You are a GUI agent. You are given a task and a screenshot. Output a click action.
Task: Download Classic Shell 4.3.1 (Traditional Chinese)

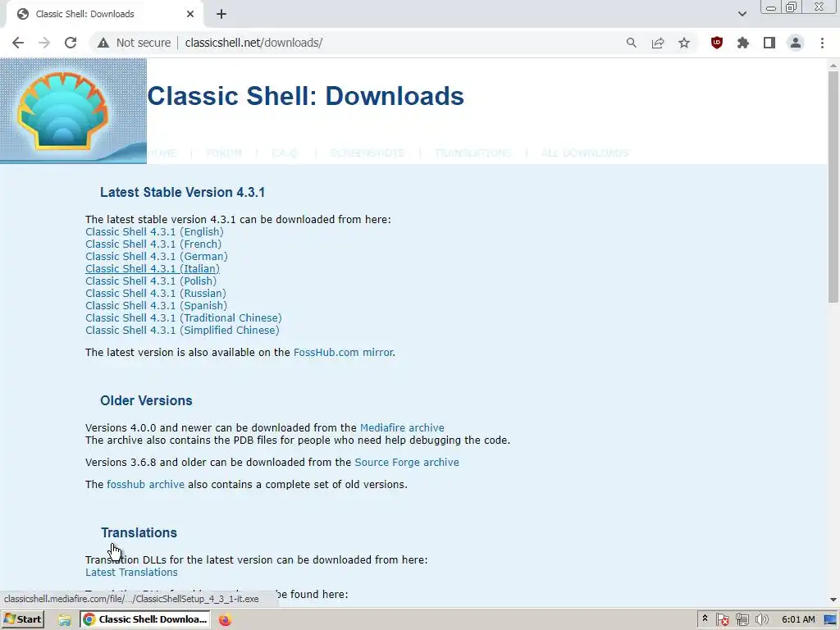[184, 318]
